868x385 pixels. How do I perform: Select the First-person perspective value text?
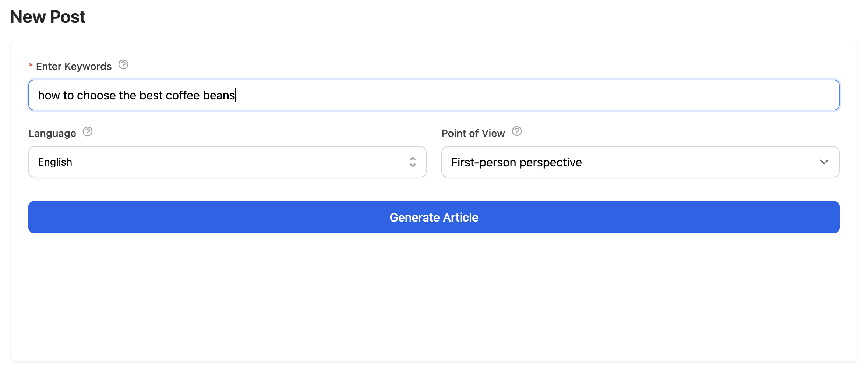[516, 162]
